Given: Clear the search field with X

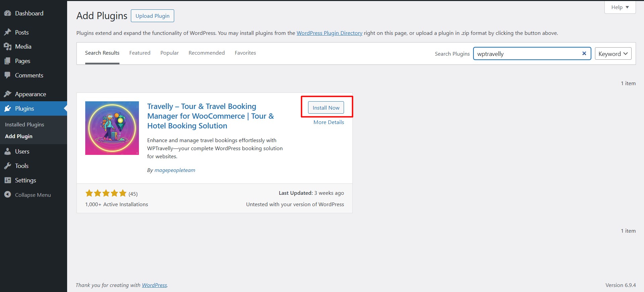Looking at the screenshot, I should coord(584,53).
